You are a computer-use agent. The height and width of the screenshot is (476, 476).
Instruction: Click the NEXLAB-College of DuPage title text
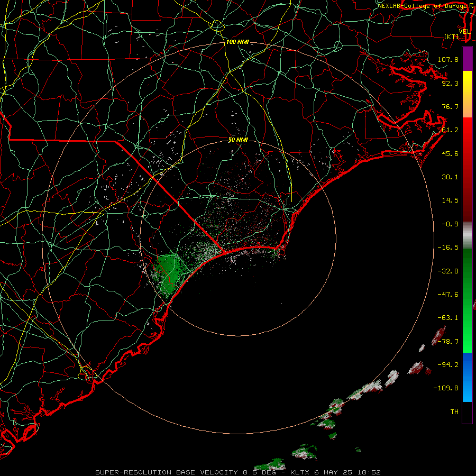(x=423, y=6)
